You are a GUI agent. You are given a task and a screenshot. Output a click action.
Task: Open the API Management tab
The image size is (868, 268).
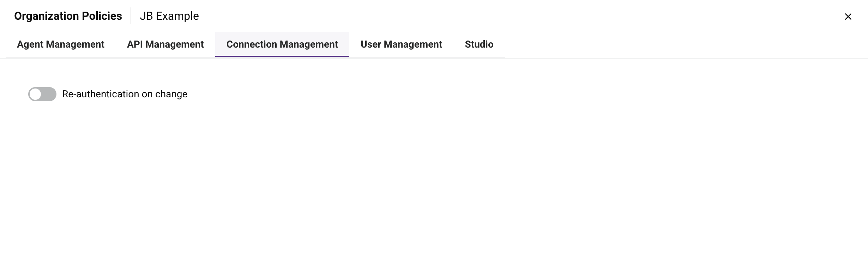click(x=165, y=44)
